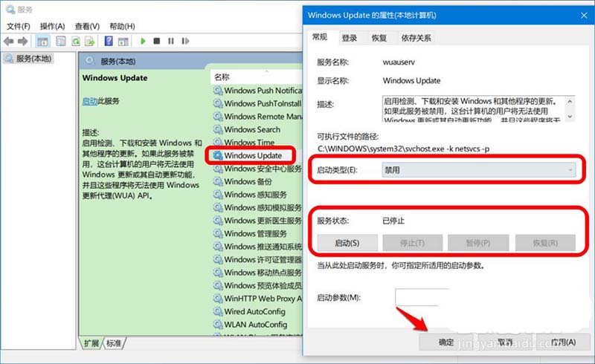Click the Export list toolbar icon
Viewport: 595px width, 364px height.
click(89, 41)
